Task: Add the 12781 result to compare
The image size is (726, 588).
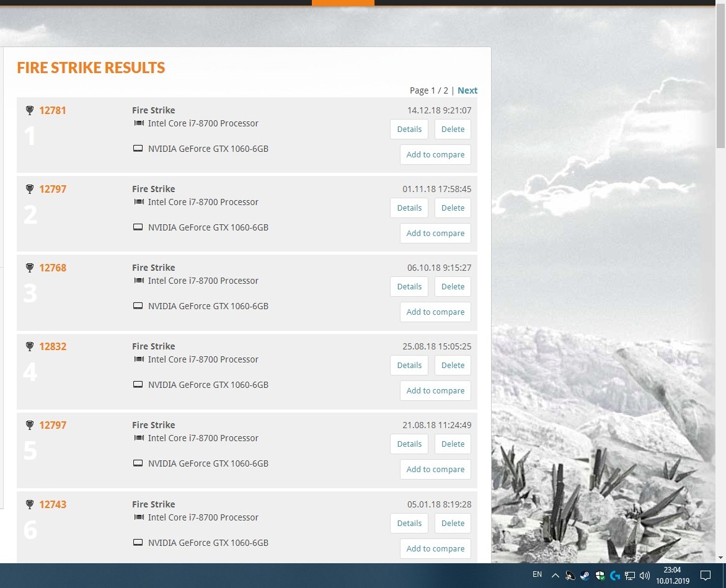Action: point(435,154)
